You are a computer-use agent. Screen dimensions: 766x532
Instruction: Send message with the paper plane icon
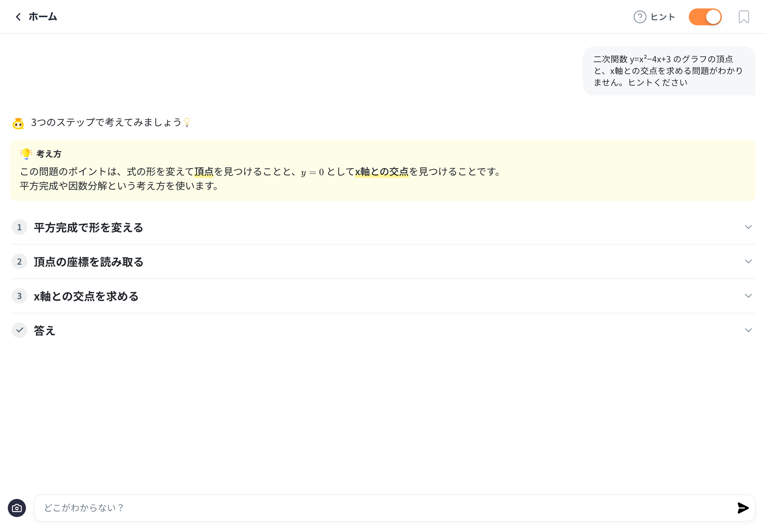pos(743,508)
